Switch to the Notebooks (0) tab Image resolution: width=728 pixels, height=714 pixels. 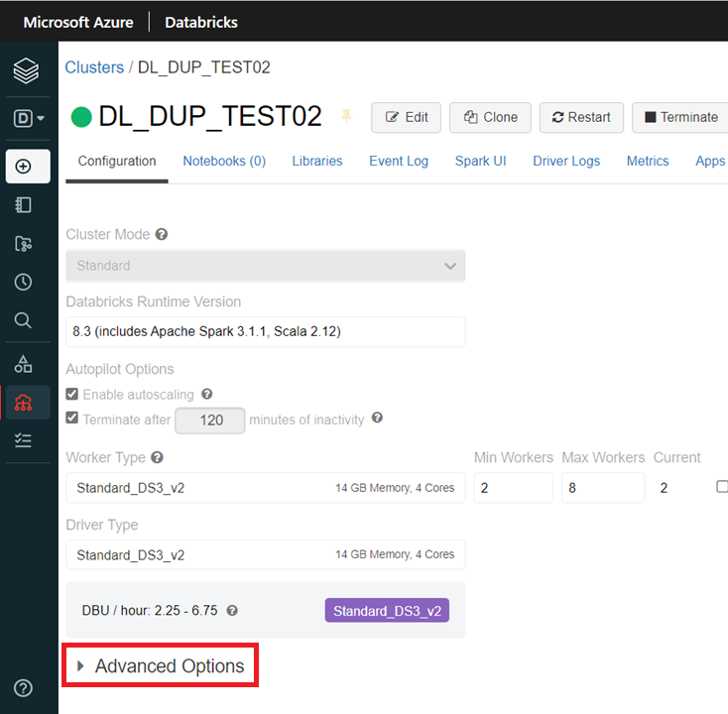coord(224,161)
